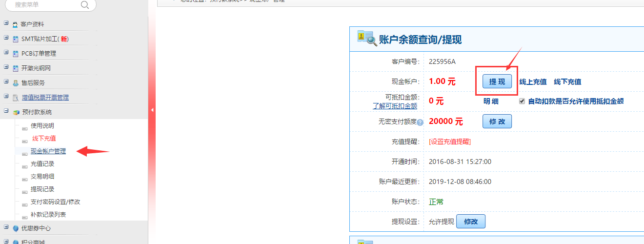This screenshot has width=644, height=244.
Task: Click the 增值税票开票管理 document icon
Action: pos(16,98)
